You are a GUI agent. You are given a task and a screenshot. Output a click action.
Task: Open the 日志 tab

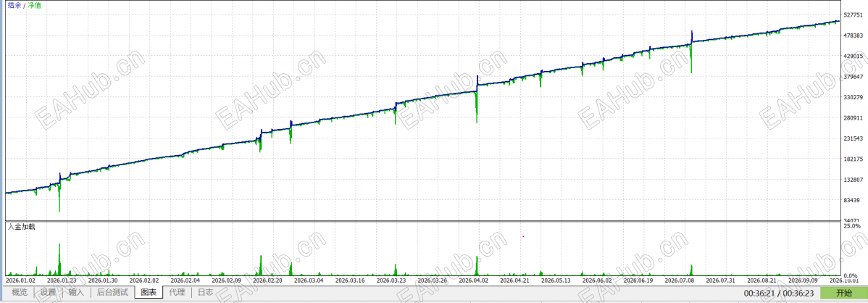click(x=205, y=292)
